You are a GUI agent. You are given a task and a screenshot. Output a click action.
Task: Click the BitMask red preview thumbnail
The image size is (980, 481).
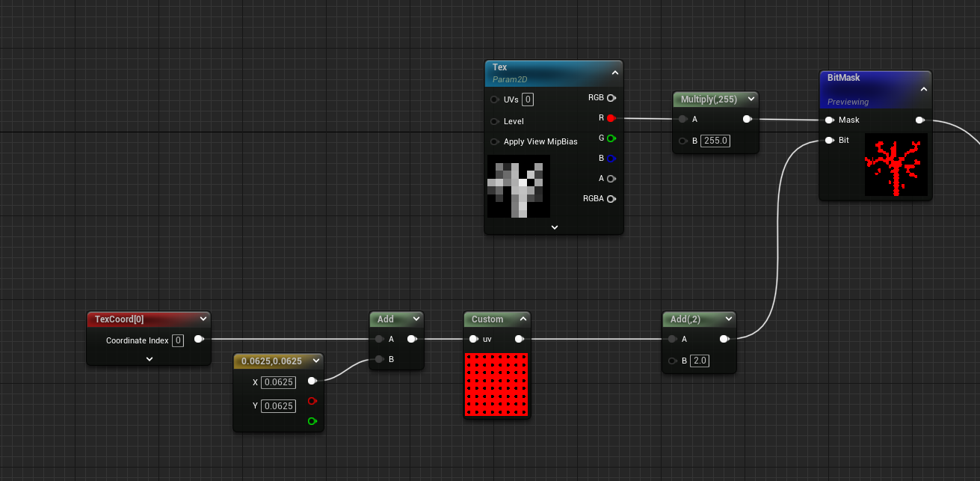[896, 165]
